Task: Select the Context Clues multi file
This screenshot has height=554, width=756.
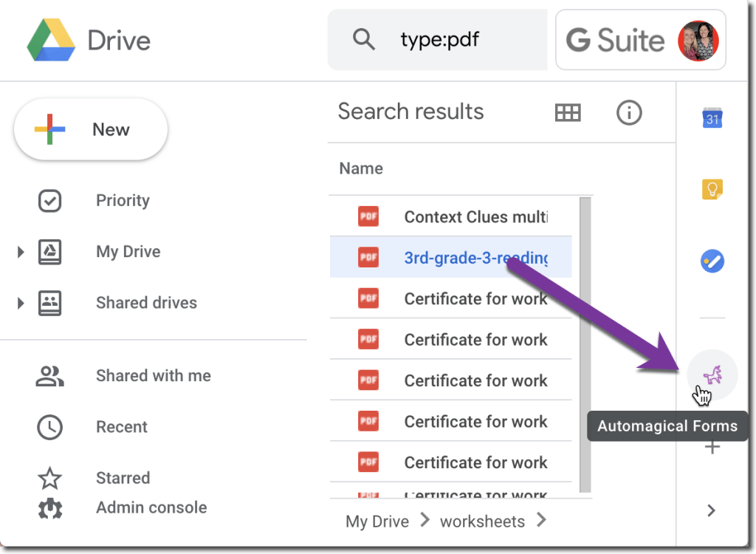Action: click(x=451, y=216)
